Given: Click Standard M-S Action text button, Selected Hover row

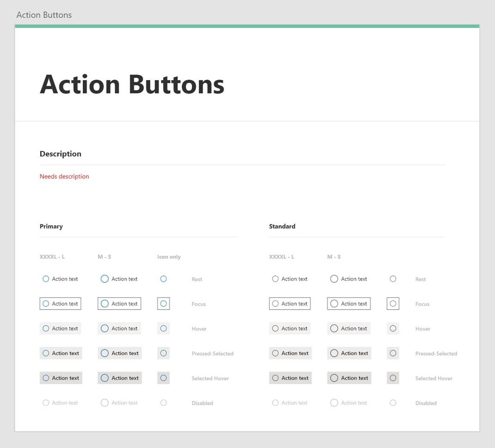Looking at the screenshot, I should coord(349,378).
